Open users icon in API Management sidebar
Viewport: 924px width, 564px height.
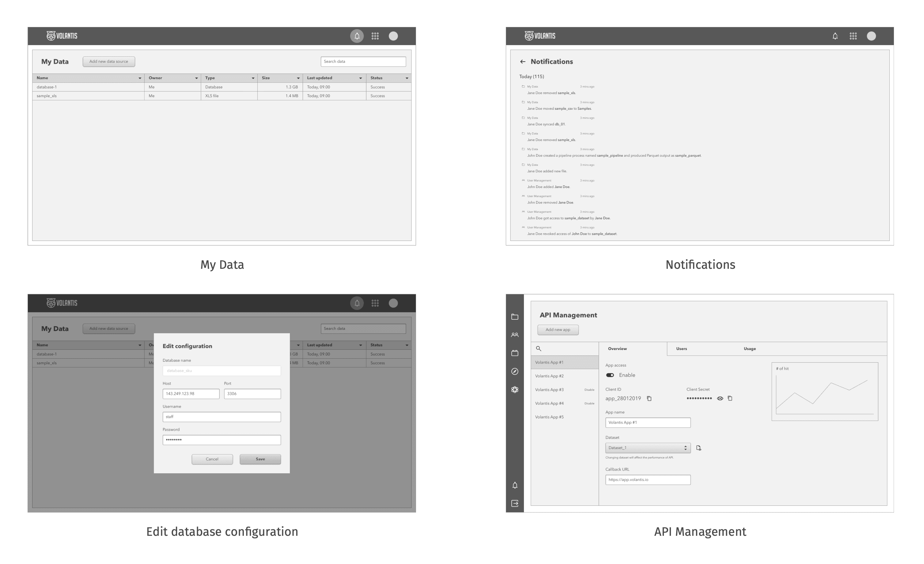click(514, 335)
